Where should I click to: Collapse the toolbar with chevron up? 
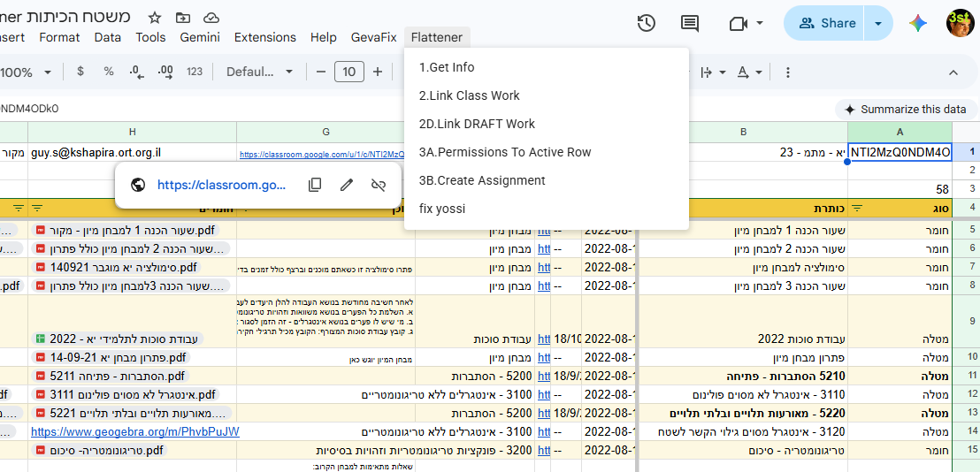pos(953,72)
